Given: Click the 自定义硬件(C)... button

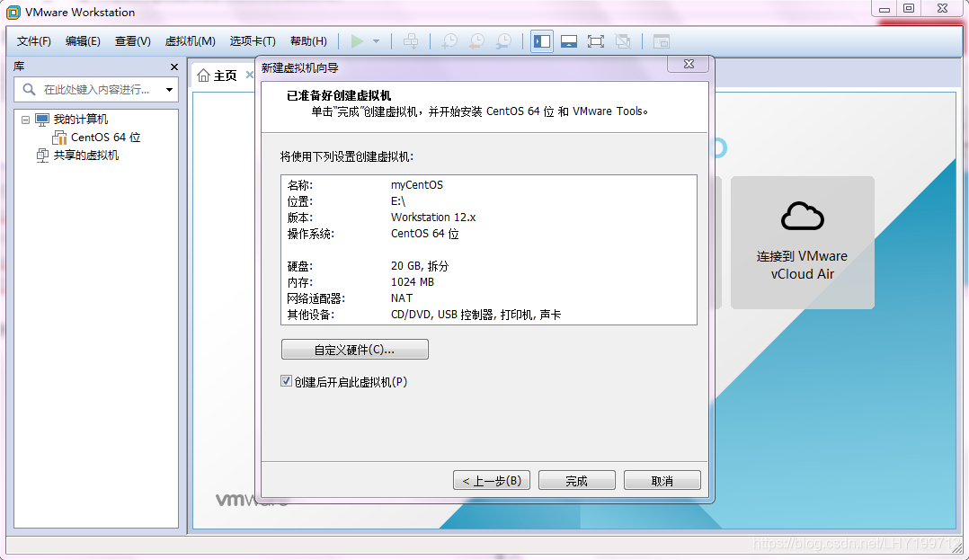Looking at the screenshot, I should click(355, 350).
